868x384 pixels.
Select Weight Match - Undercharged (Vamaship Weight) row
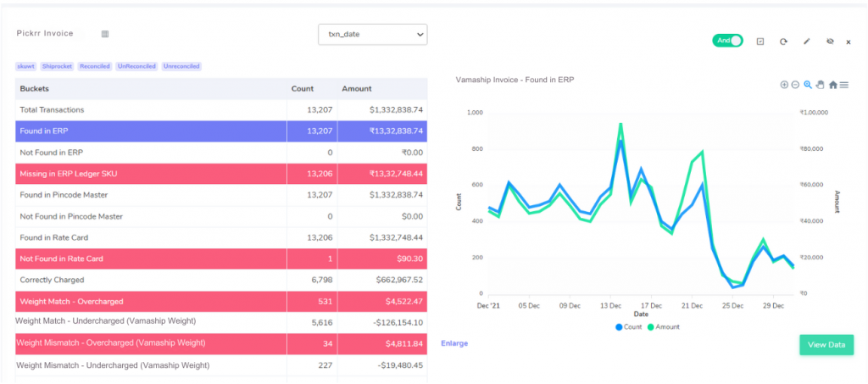point(221,323)
